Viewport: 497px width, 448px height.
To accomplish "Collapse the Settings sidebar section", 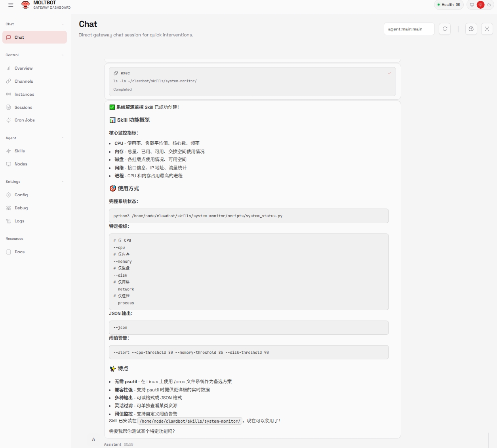I will pos(63,182).
